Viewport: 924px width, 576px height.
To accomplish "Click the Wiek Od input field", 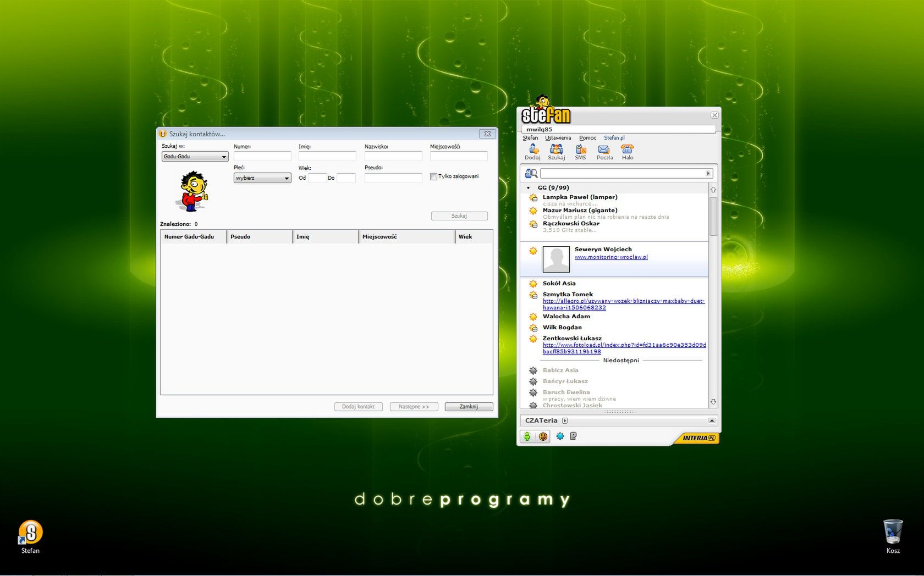I will click(x=317, y=178).
